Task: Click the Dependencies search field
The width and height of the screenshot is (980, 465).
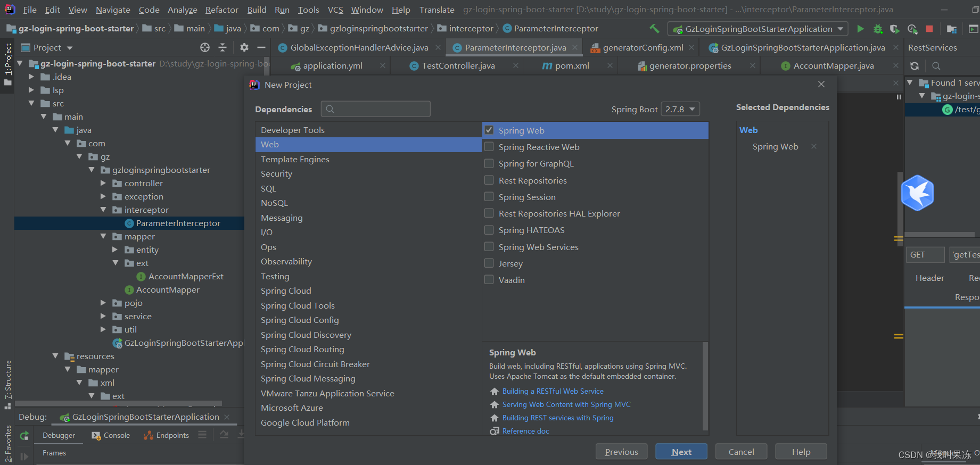Action: tap(376, 109)
